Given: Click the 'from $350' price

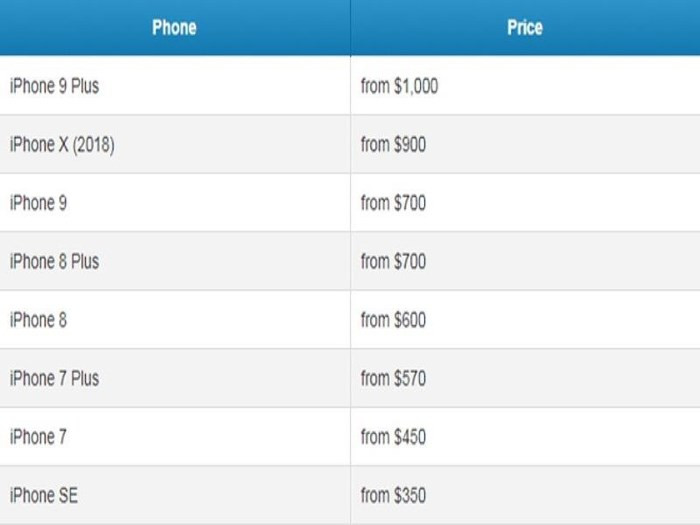Looking at the screenshot, I should tap(393, 495).
